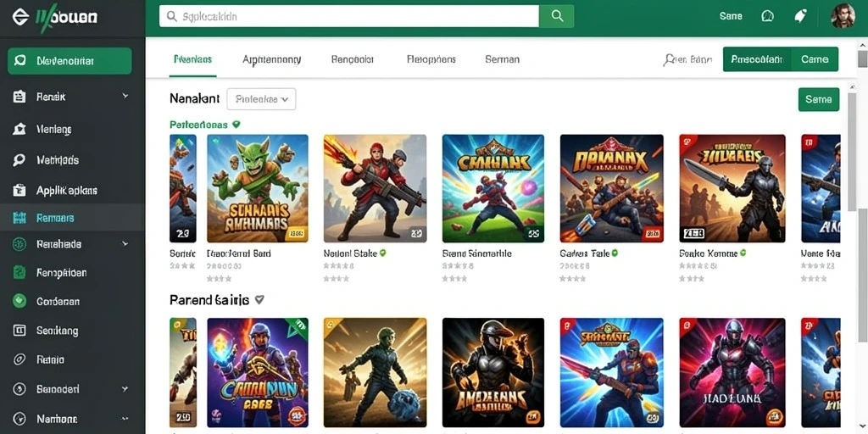Click the headset support icon in header

pos(767,16)
